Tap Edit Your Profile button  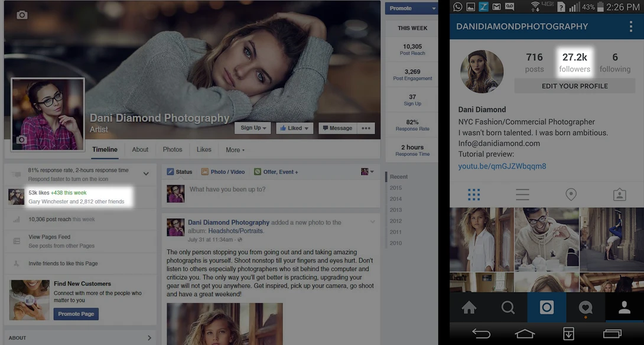coord(575,86)
